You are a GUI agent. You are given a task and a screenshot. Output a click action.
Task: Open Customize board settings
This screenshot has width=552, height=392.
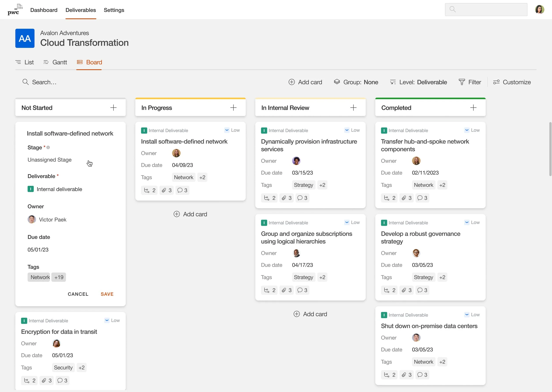[x=512, y=82]
